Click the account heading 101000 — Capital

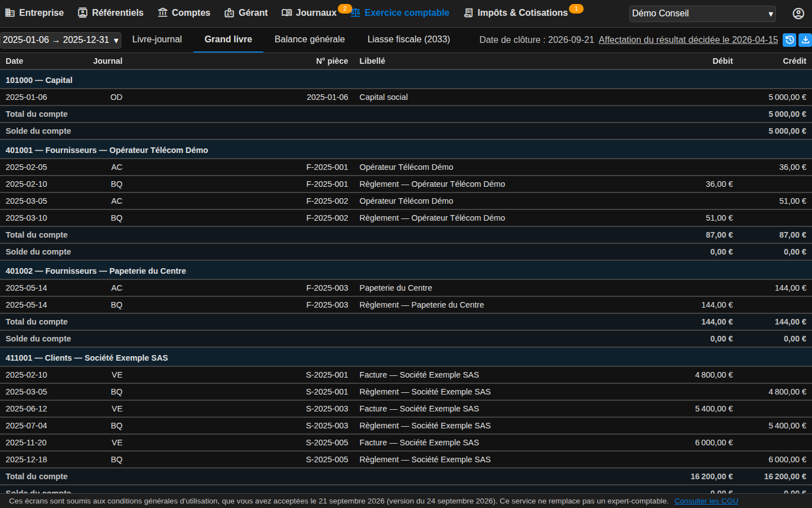(39, 80)
